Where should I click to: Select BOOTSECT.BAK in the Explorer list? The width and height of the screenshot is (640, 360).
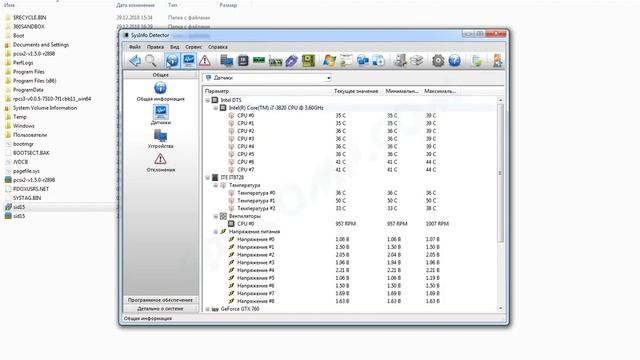click(x=31, y=153)
